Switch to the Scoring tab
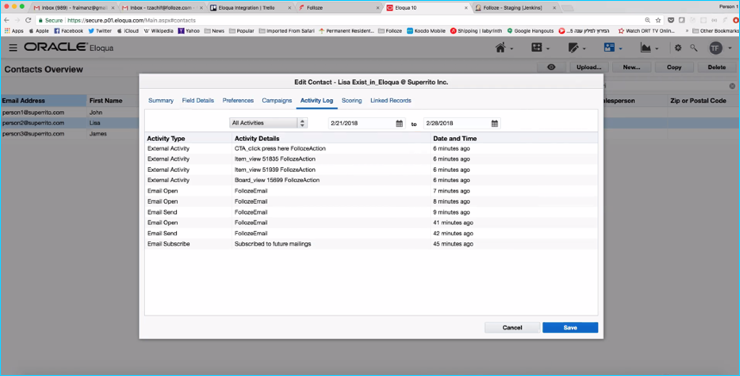The width and height of the screenshot is (740, 376). (x=352, y=100)
